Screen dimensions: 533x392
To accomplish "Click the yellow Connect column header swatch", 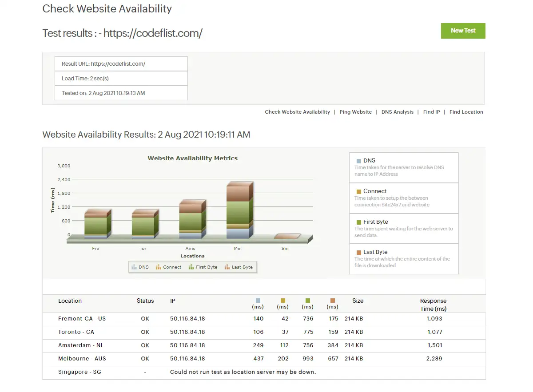I will pos(283,301).
